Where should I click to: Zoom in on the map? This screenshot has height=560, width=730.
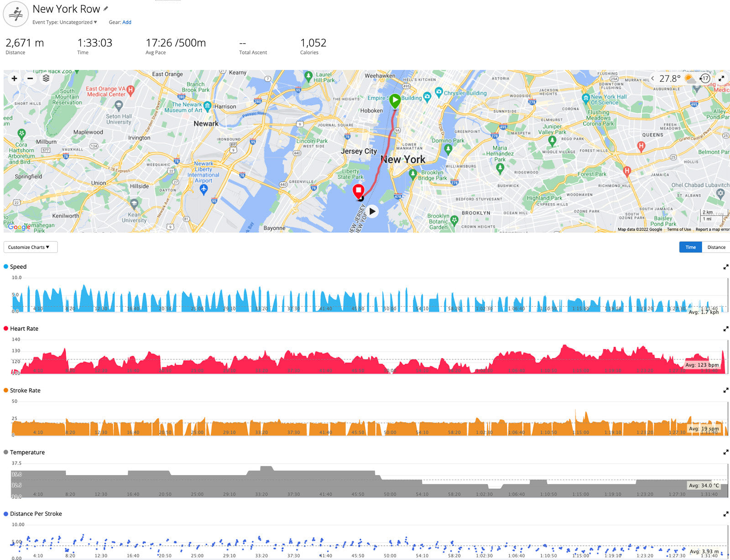pyautogui.click(x=15, y=79)
